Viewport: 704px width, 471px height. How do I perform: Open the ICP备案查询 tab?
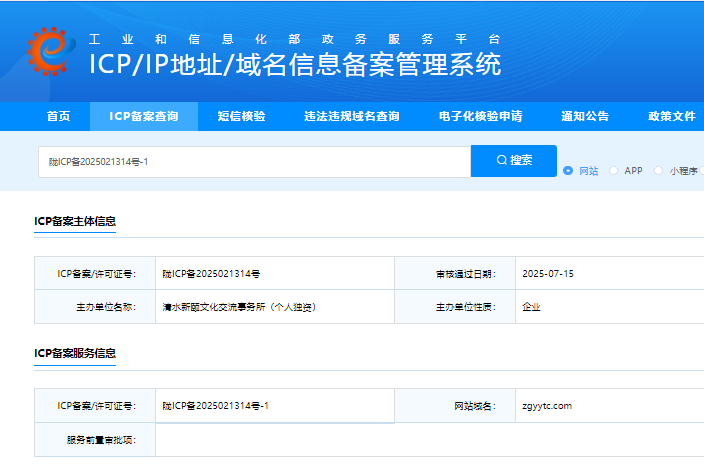click(144, 116)
